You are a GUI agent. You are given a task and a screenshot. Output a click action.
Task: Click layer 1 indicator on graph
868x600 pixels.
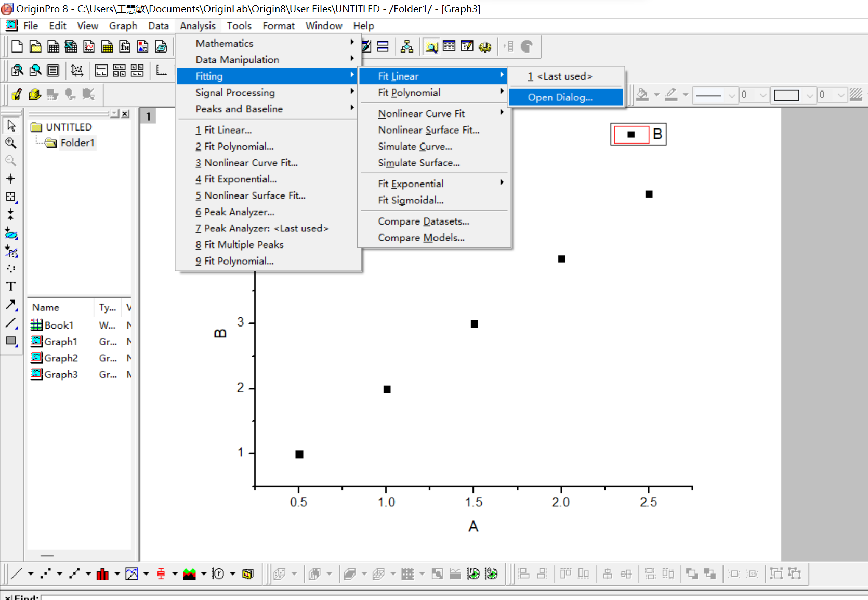148,116
